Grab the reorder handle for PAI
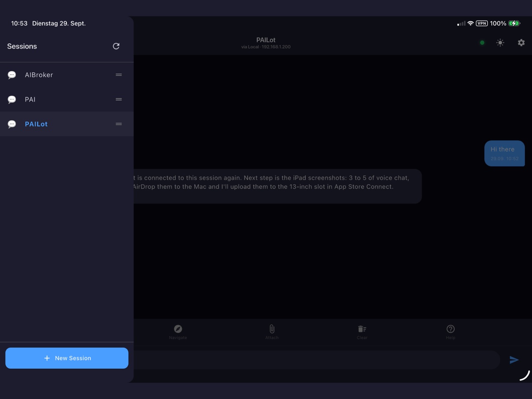532x399 pixels. coord(119,99)
